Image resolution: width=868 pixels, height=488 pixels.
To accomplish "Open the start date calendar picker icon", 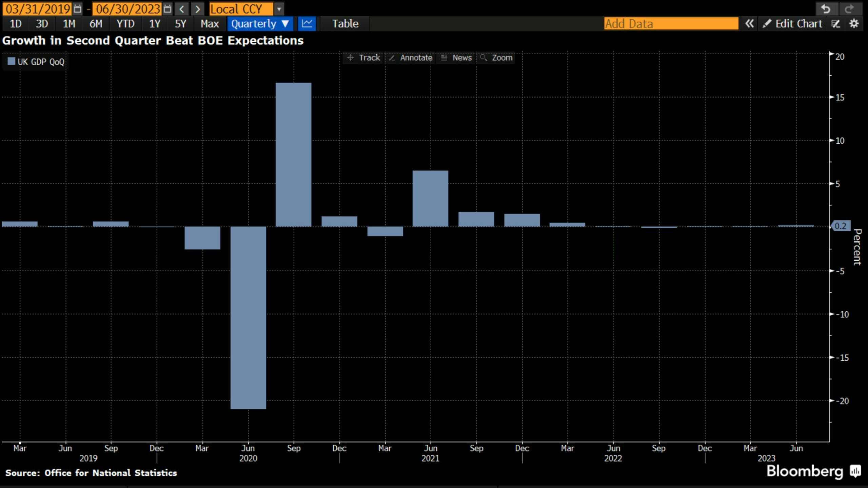I will click(78, 9).
